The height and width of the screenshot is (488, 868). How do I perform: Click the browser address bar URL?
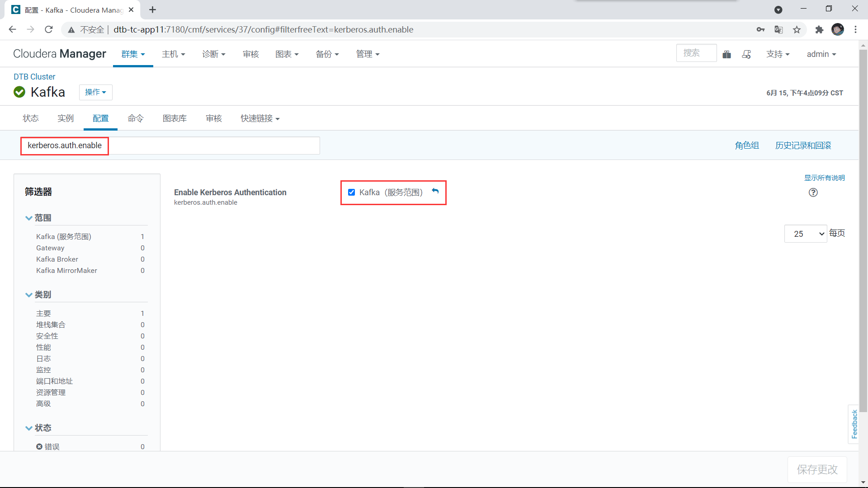263,29
